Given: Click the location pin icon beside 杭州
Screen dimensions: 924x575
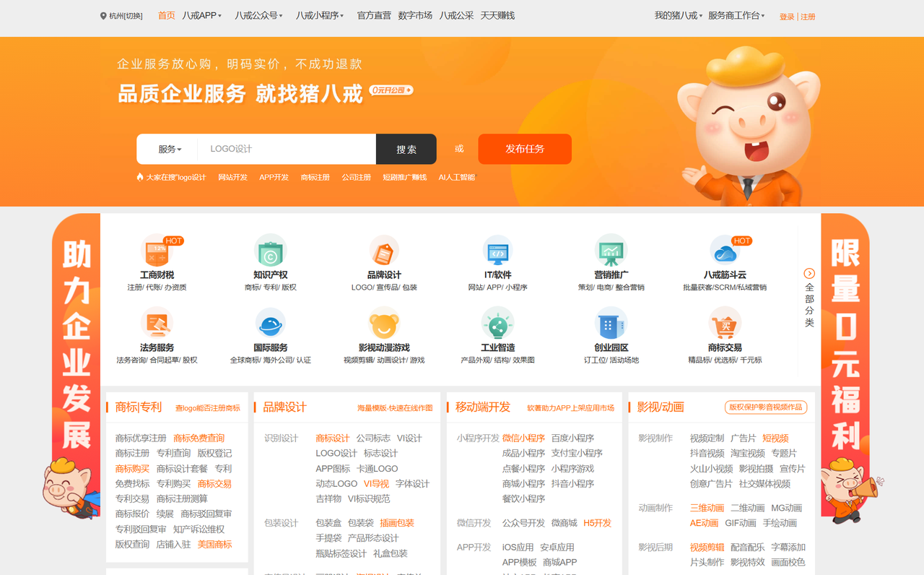Looking at the screenshot, I should [x=103, y=16].
